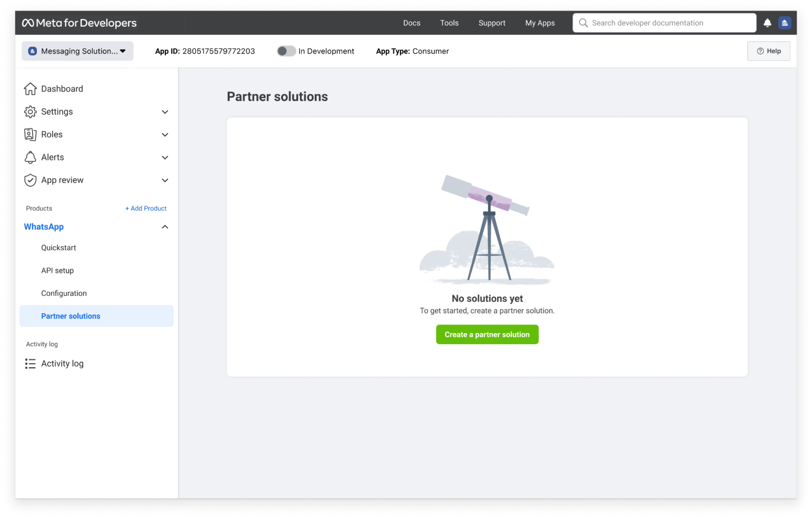812x518 pixels.
Task: Click Create a partner solution button
Action: click(487, 334)
